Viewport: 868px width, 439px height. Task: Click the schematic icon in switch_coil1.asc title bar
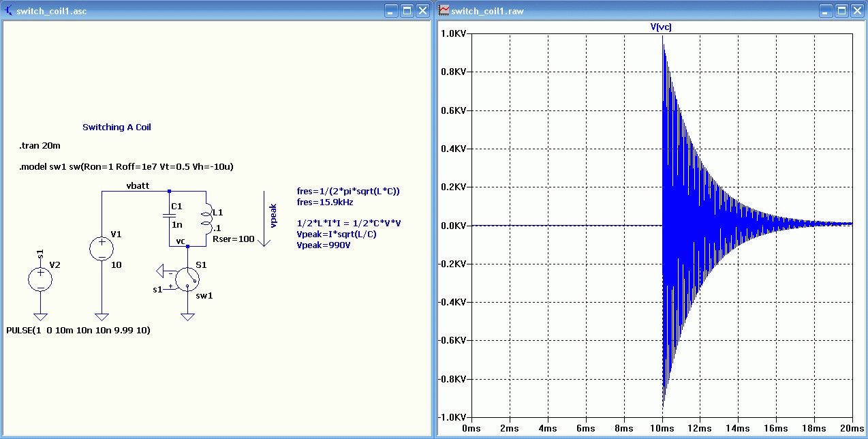click(x=8, y=11)
